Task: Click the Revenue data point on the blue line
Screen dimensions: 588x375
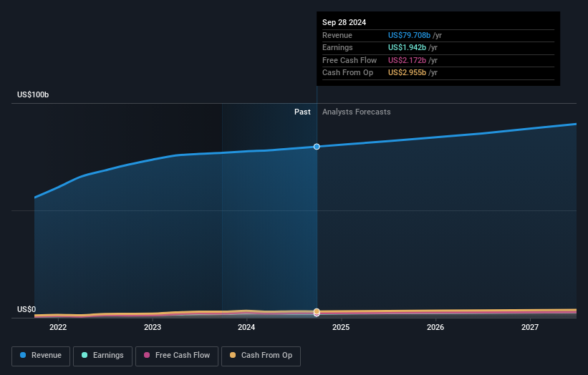Action: tap(317, 147)
